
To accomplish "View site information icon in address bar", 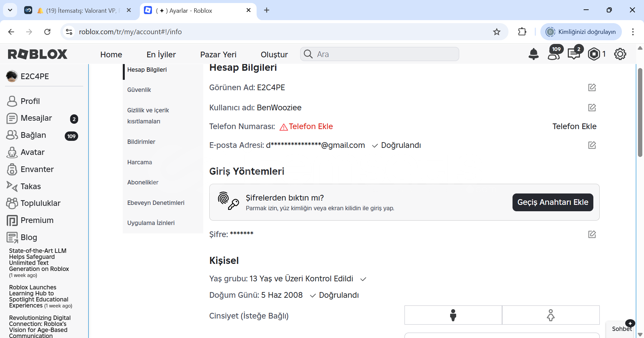I will click(x=69, y=32).
